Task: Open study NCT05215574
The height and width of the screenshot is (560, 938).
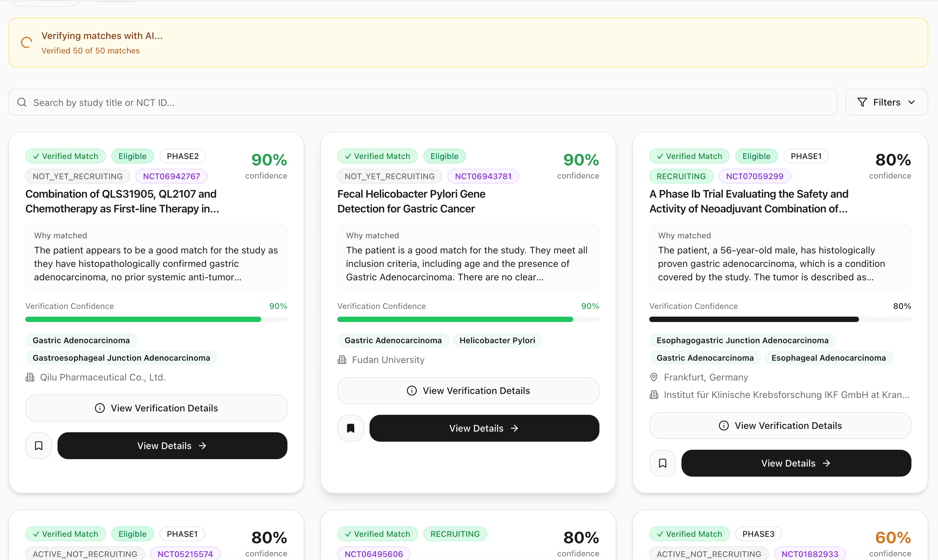Action: (185, 554)
